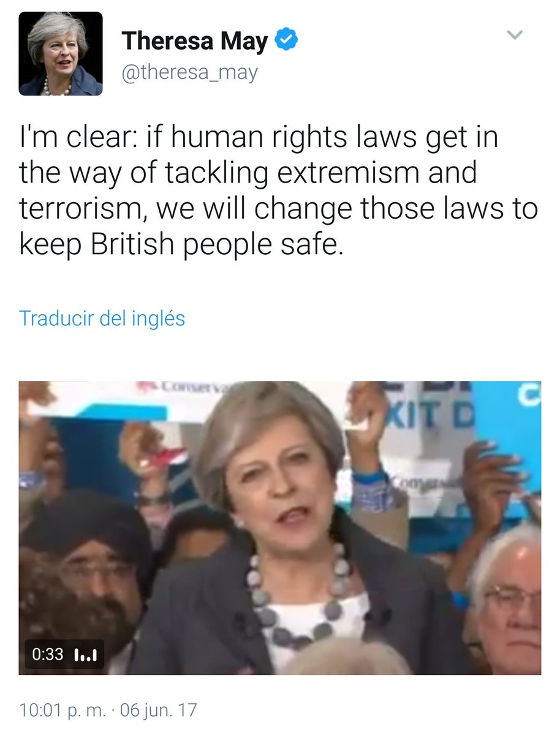The image size is (560, 735).
Task: Click the 0:33 video duration badge
Action: pyautogui.click(x=48, y=654)
